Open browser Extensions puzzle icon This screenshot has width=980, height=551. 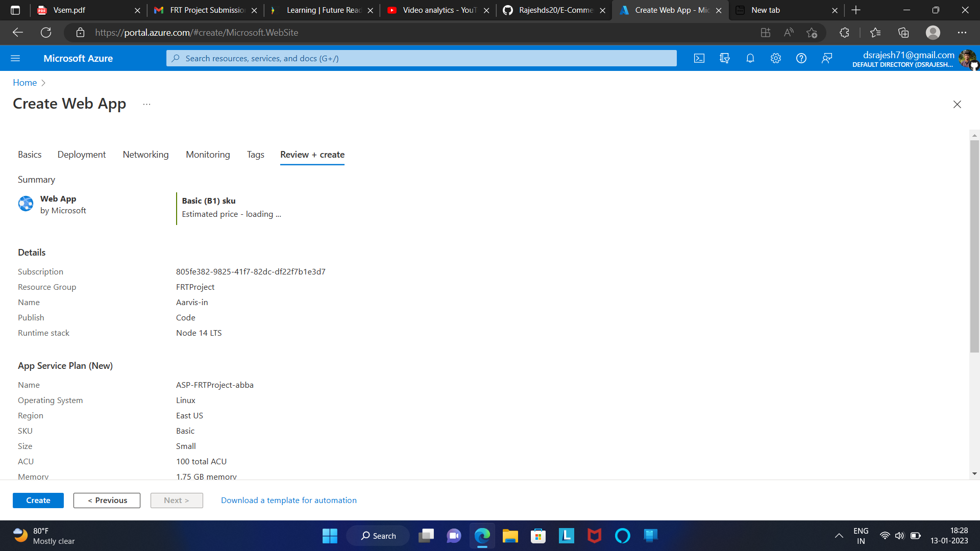pos(844,33)
